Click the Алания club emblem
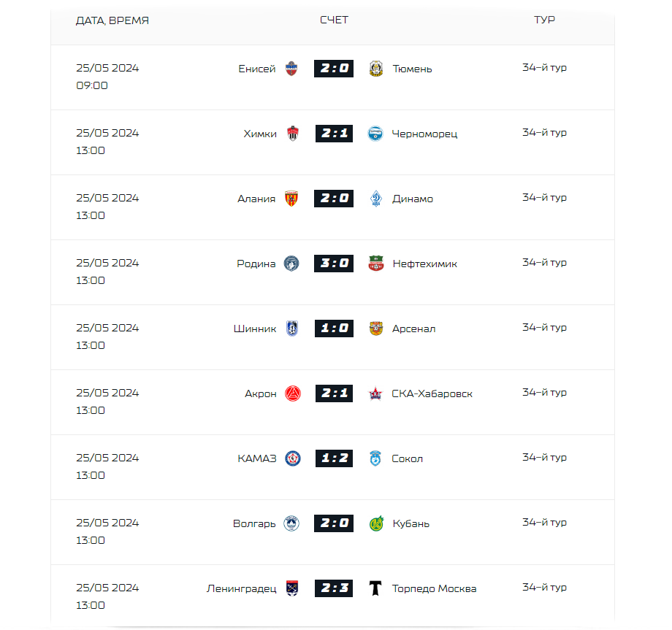This screenshot has height=630, width=672. (291, 199)
